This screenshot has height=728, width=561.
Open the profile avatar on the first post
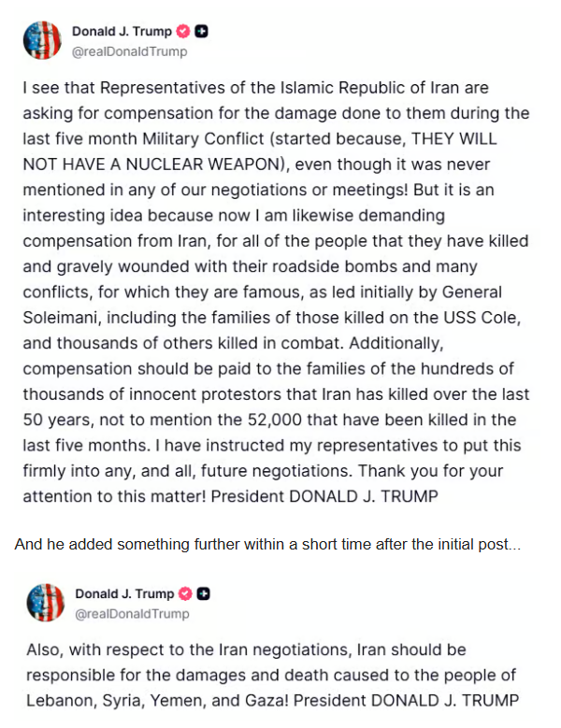[x=42, y=40]
